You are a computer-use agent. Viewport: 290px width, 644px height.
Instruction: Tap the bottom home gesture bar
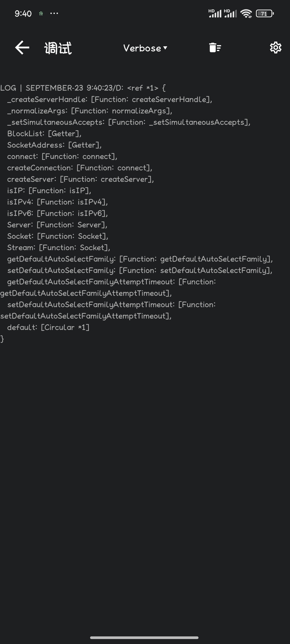pyautogui.click(x=144, y=637)
